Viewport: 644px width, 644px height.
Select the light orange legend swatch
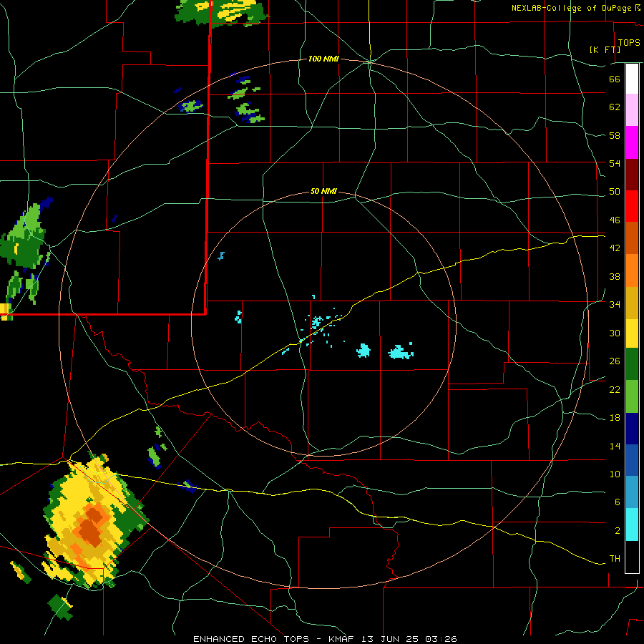pyautogui.click(x=632, y=270)
